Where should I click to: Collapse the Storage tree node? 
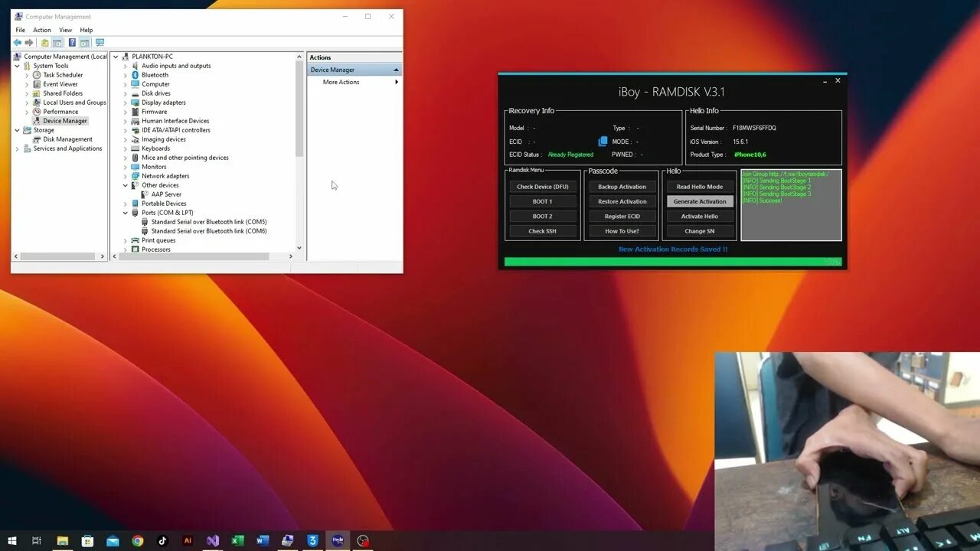pyautogui.click(x=17, y=130)
